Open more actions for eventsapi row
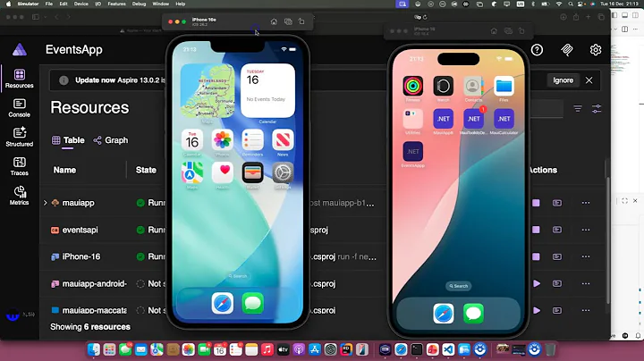Image resolution: width=644 pixels, height=361 pixels. pyautogui.click(x=586, y=230)
